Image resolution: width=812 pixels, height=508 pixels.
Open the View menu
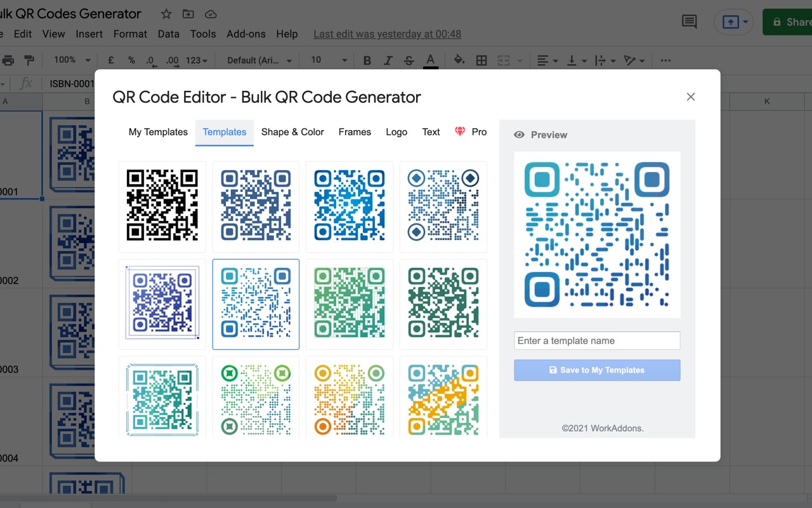pos(53,34)
